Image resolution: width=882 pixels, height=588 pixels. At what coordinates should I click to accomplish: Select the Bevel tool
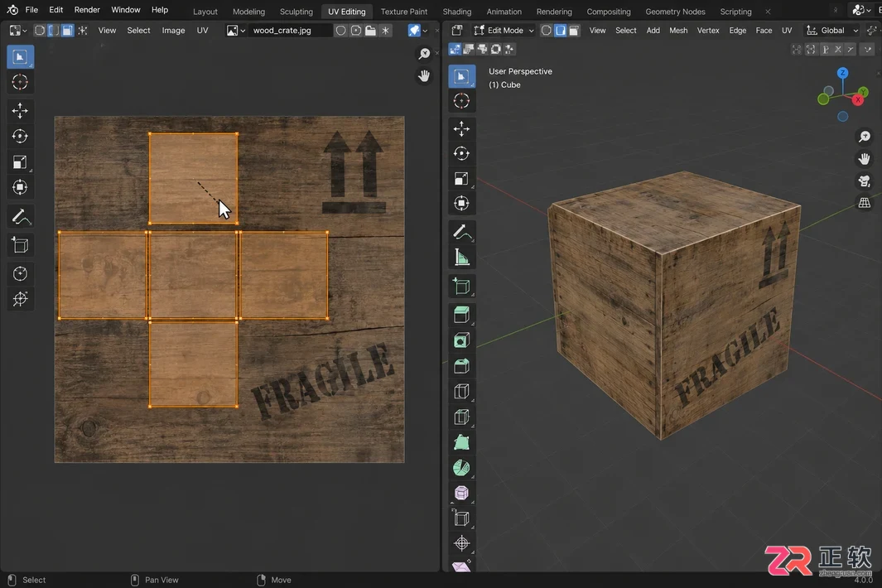462,366
